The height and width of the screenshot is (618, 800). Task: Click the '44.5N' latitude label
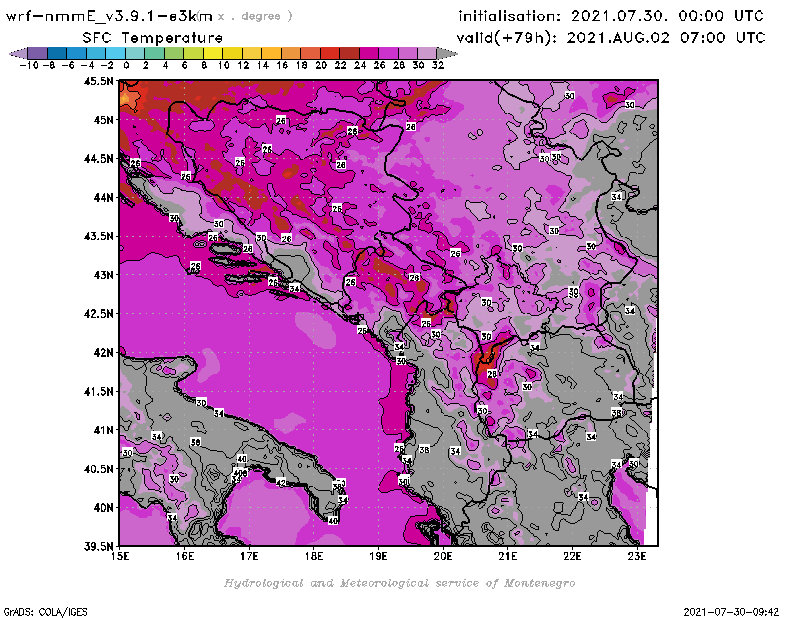(98, 159)
